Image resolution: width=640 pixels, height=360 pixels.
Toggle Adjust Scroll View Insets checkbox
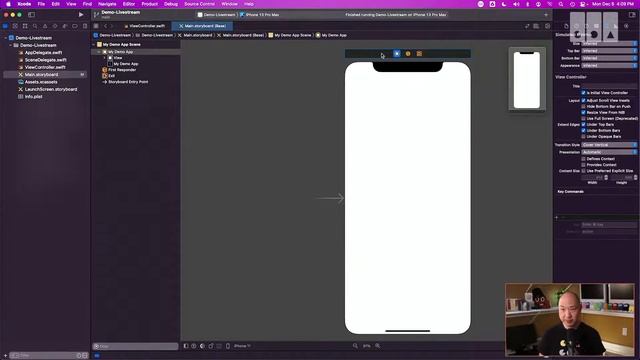[x=583, y=100]
